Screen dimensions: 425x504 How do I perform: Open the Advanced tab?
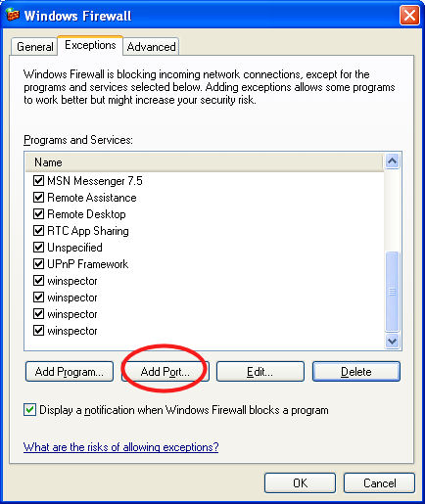(151, 47)
